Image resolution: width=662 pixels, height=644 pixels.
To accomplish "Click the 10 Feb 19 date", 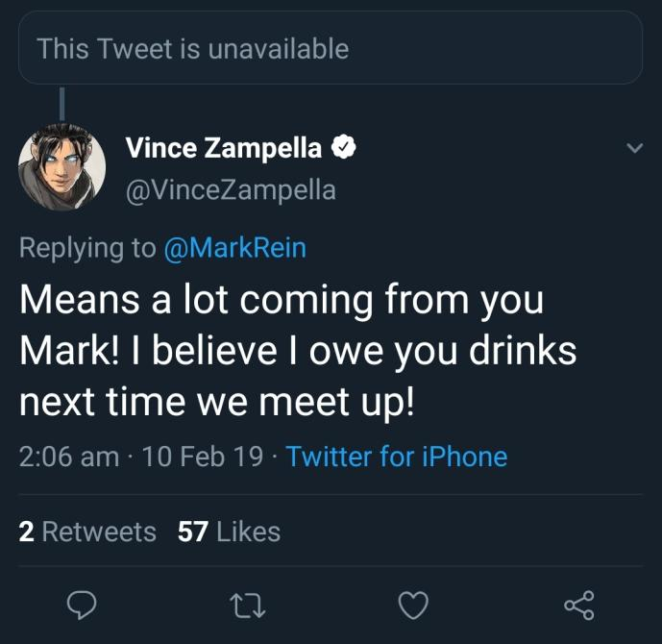I will tap(203, 457).
